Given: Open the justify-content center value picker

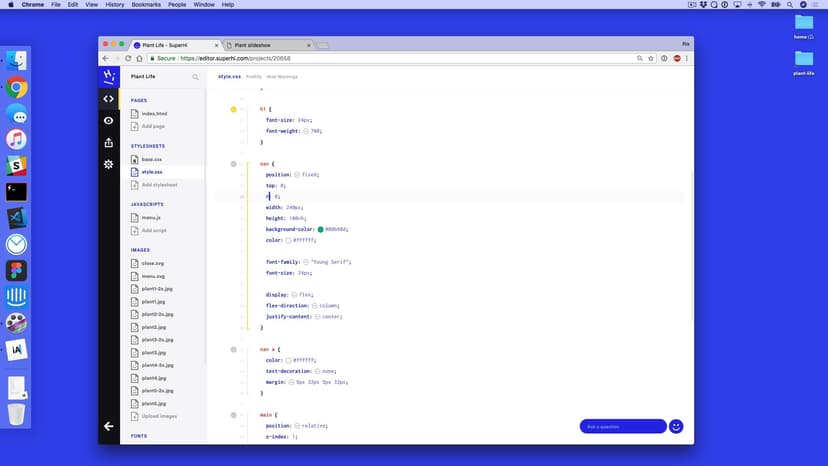Looking at the screenshot, I should [x=317, y=316].
